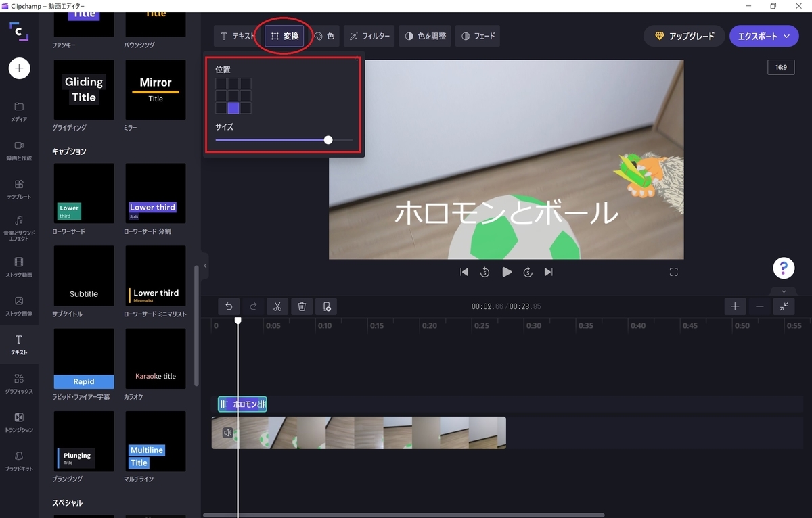Open ストック画像 in the sidebar
Screen dimensions: 812x518
pos(19,306)
